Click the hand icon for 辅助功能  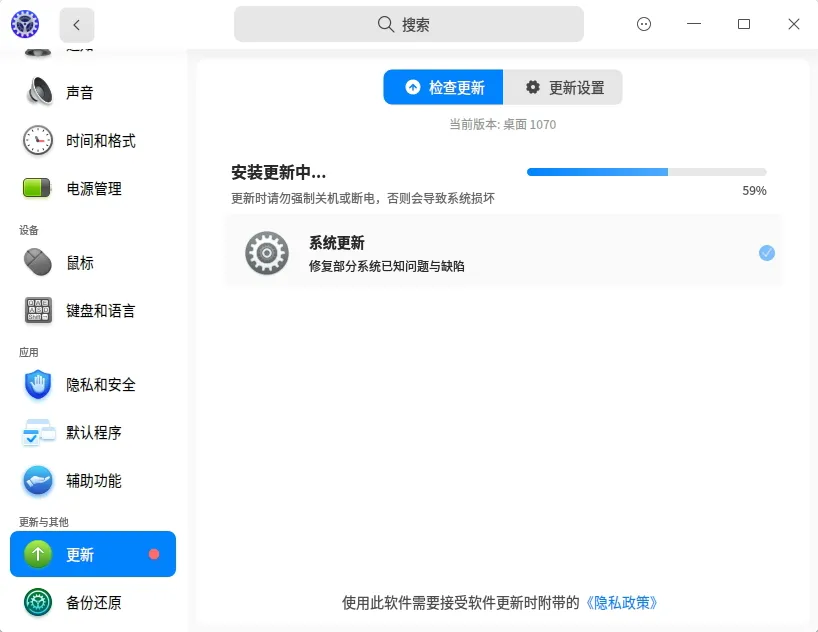[x=38, y=480]
